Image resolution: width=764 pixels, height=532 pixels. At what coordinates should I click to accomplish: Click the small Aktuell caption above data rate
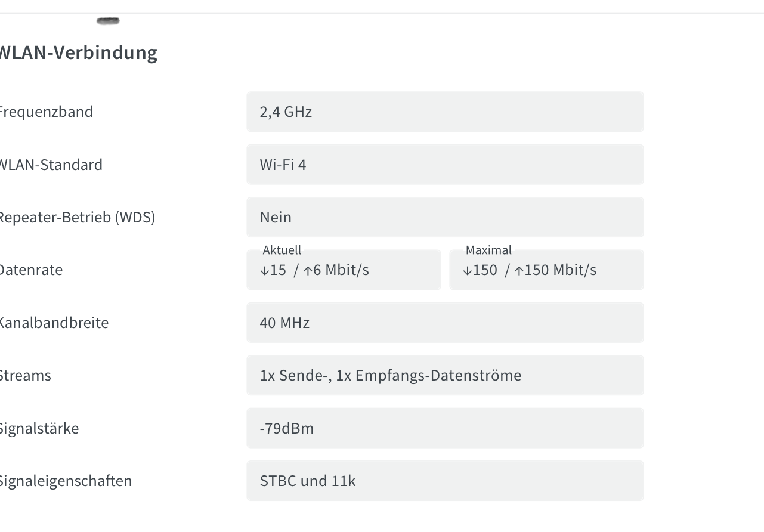(282, 250)
